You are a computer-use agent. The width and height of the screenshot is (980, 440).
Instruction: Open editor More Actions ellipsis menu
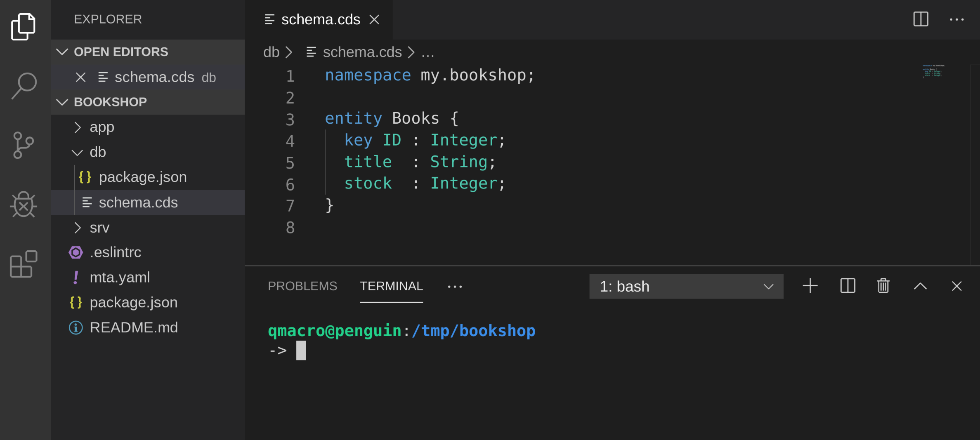[x=956, y=19]
